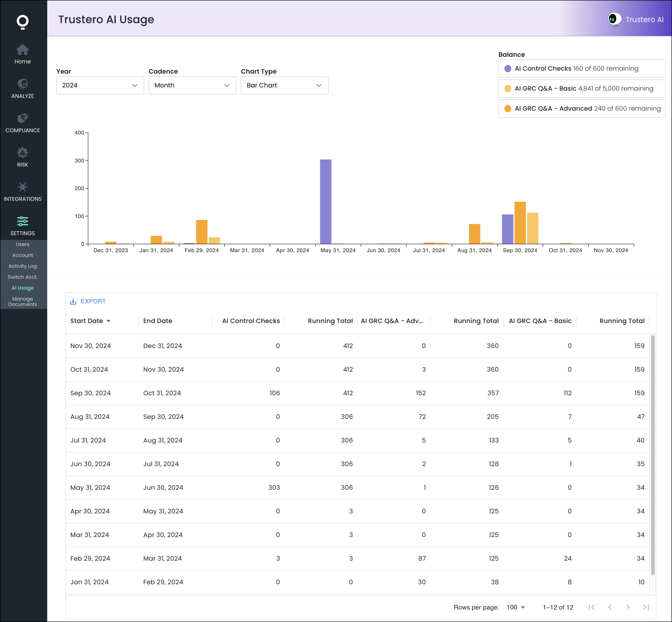Click the Trustero AI robot avatar

click(615, 19)
